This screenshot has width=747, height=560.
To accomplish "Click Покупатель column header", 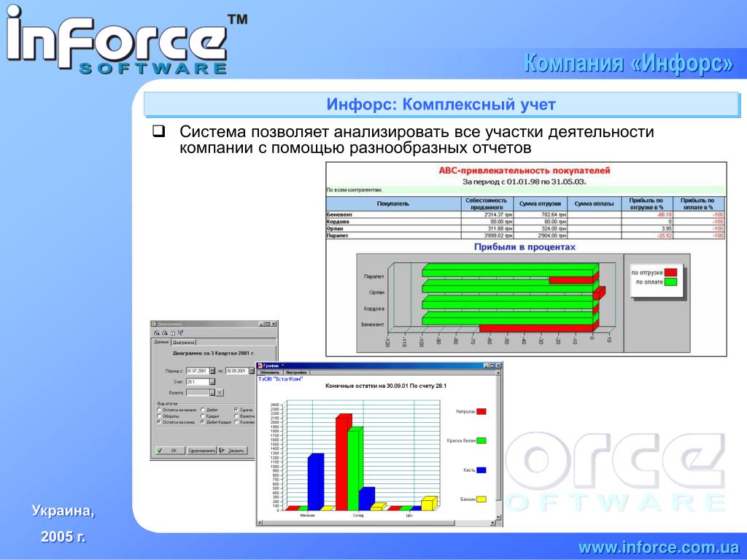I will click(393, 204).
